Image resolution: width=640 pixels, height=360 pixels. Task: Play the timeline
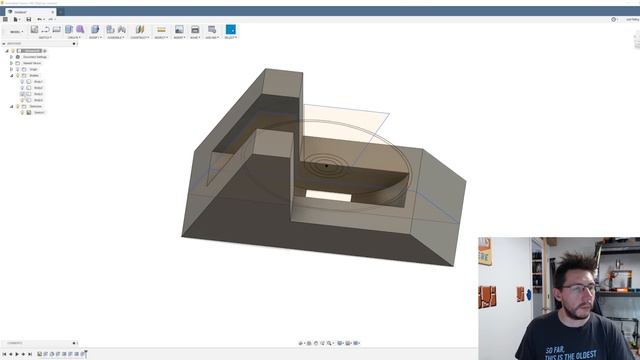pyautogui.click(x=17, y=354)
